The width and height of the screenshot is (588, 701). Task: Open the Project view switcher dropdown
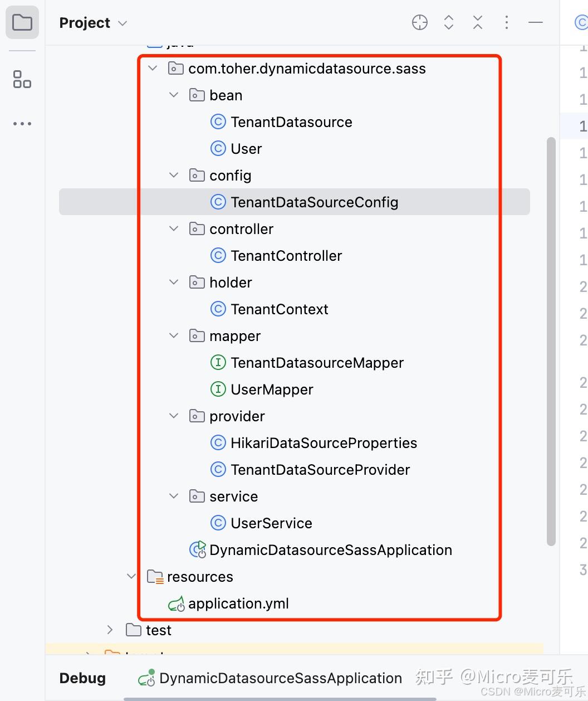[x=122, y=23]
